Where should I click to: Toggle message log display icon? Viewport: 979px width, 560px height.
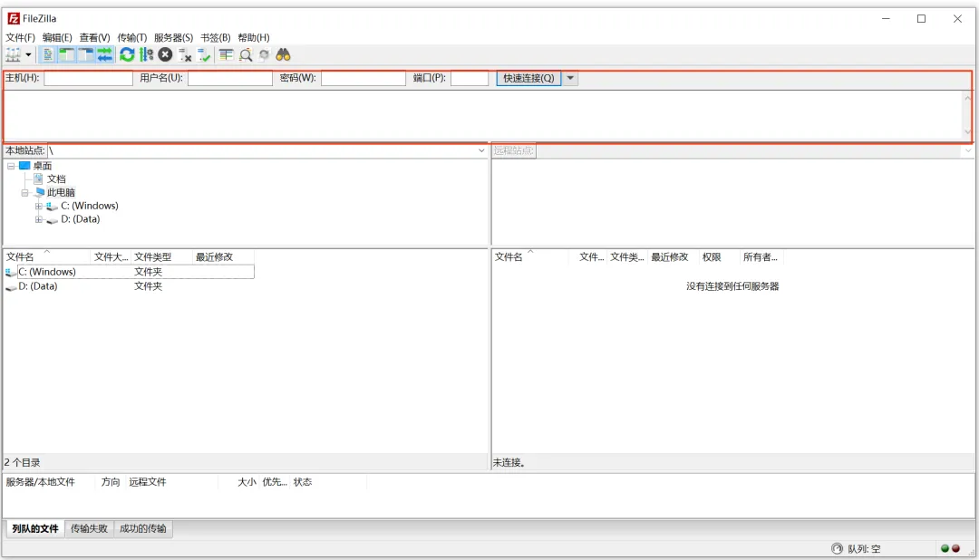[47, 55]
